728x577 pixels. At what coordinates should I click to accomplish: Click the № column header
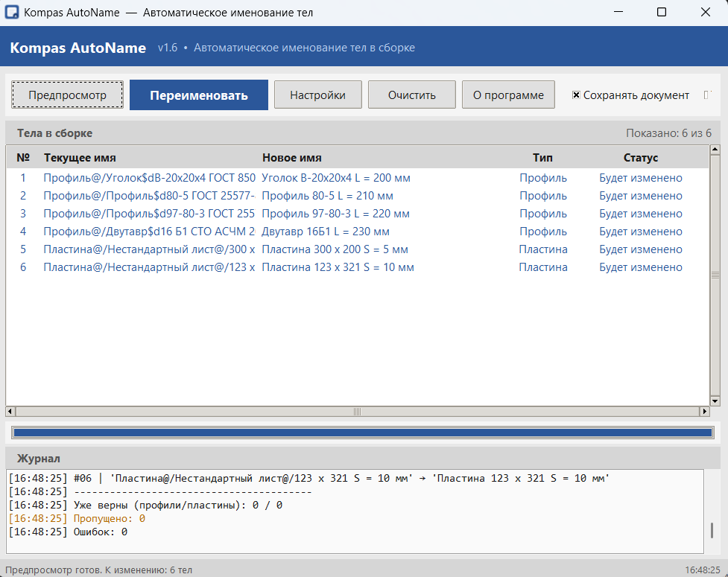23,158
